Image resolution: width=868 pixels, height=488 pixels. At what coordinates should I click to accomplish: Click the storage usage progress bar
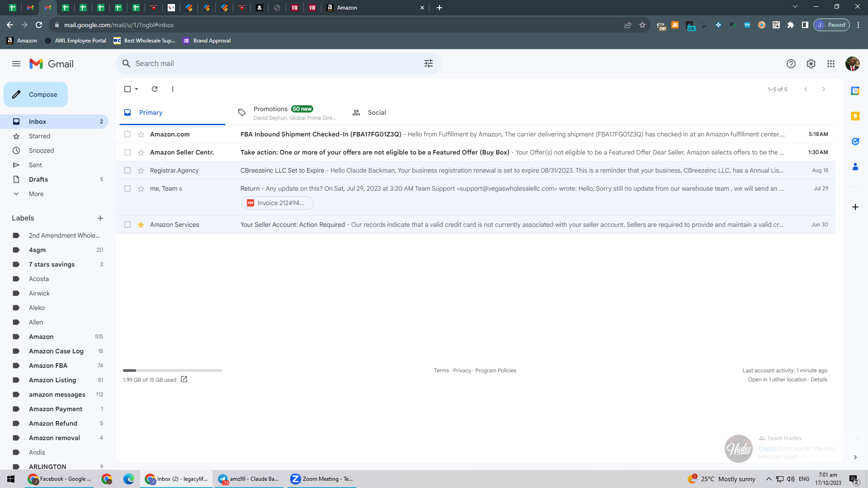point(173,371)
